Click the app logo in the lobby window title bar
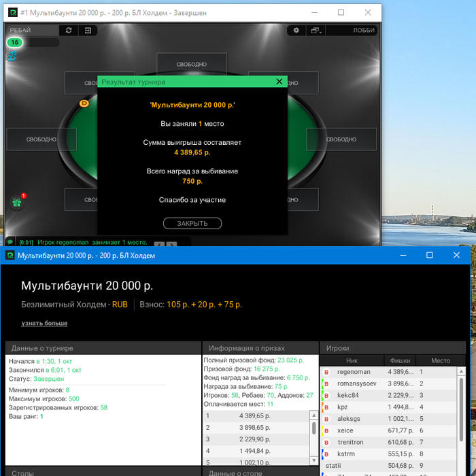This screenshot has height=476, width=476. tap(10, 255)
